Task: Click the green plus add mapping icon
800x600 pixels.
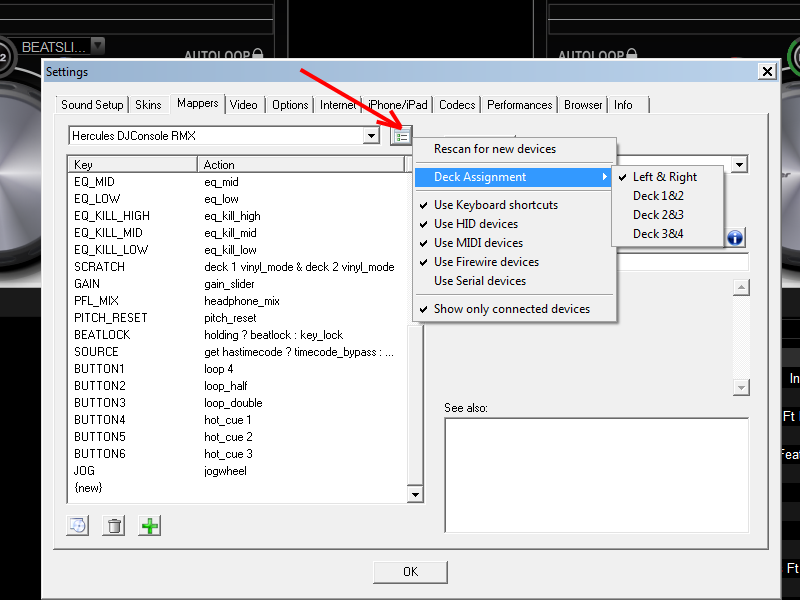Action: [149, 526]
